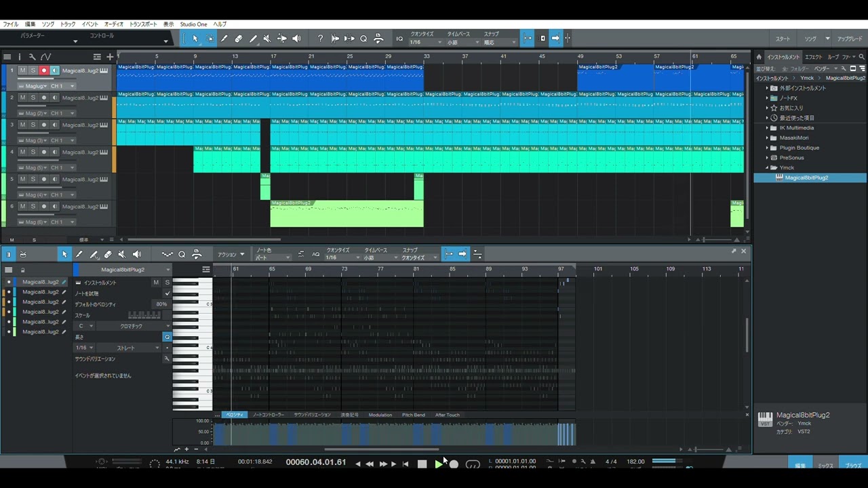Screen dimensions: 868x488
Task: Click デフォルトのベロシティ 80% value field
Action: [x=161, y=304]
